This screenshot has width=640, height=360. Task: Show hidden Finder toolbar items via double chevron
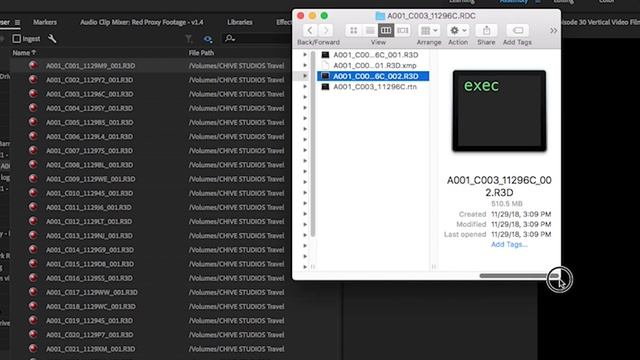click(x=553, y=31)
